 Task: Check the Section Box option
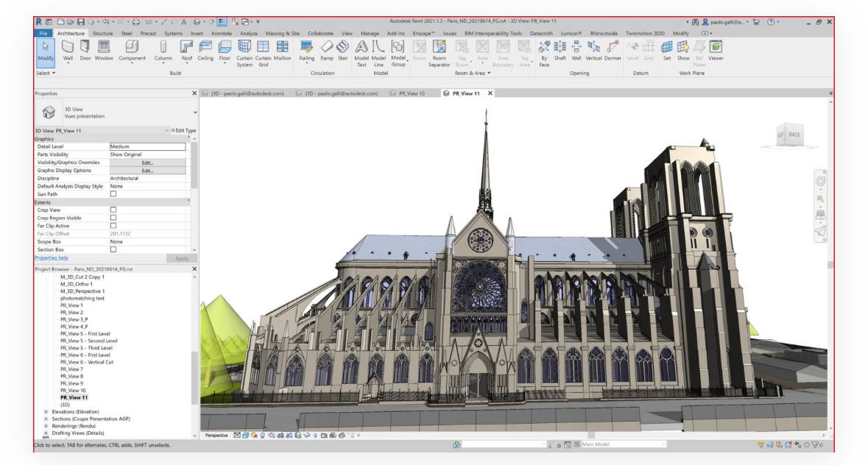coord(113,249)
